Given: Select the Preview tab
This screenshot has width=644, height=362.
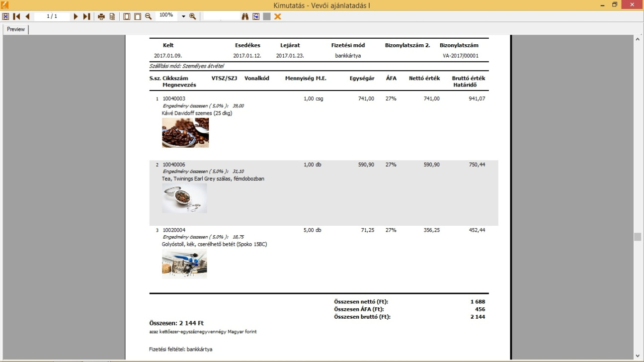Looking at the screenshot, I should 16,29.
